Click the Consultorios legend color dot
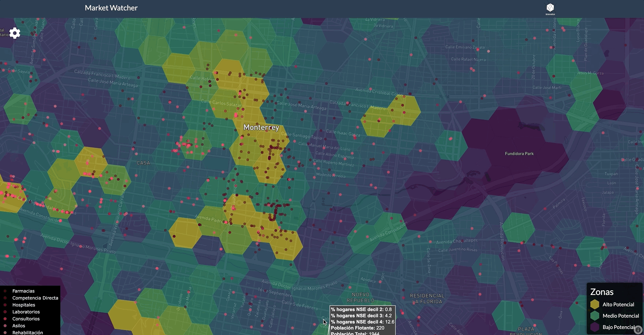This screenshot has height=335, width=644. click(x=5, y=319)
